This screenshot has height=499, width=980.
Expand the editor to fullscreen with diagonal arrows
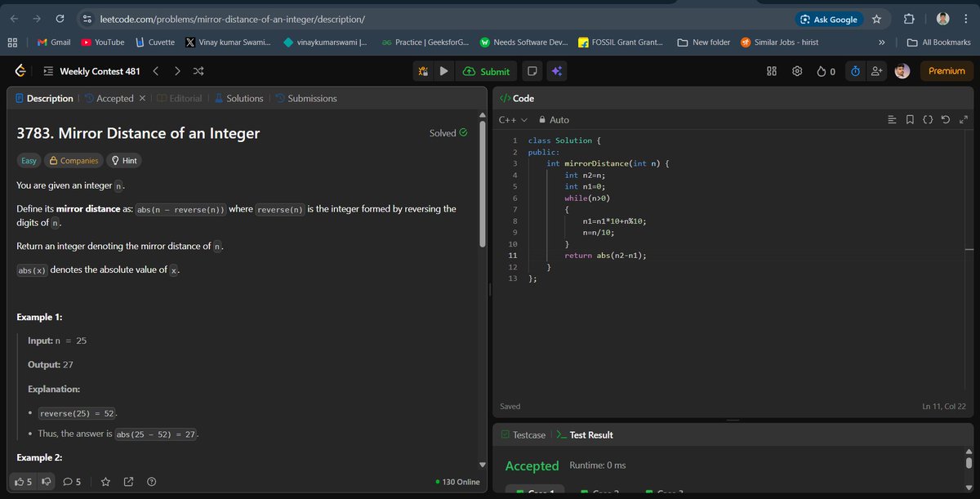point(964,119)
